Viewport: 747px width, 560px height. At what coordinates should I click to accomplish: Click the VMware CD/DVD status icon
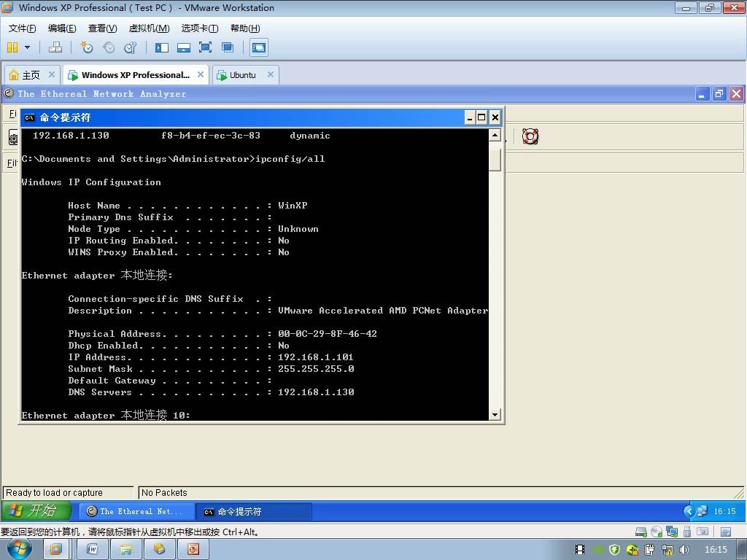point(657,532)
